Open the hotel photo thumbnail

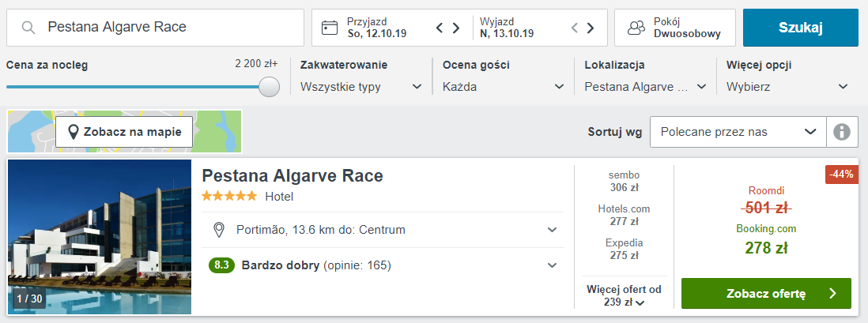tap(100, 237)
